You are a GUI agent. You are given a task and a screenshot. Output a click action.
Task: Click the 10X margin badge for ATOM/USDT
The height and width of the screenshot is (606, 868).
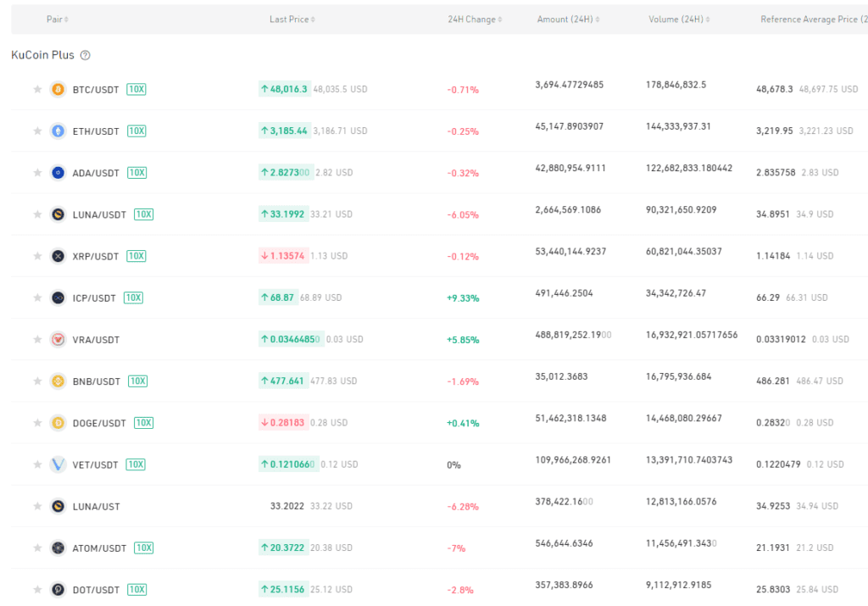click(x=143, y=548)
